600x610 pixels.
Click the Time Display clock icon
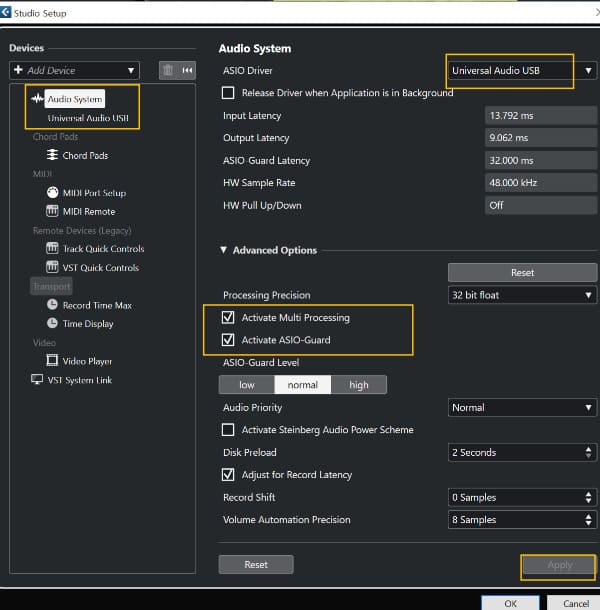point(52,323)
